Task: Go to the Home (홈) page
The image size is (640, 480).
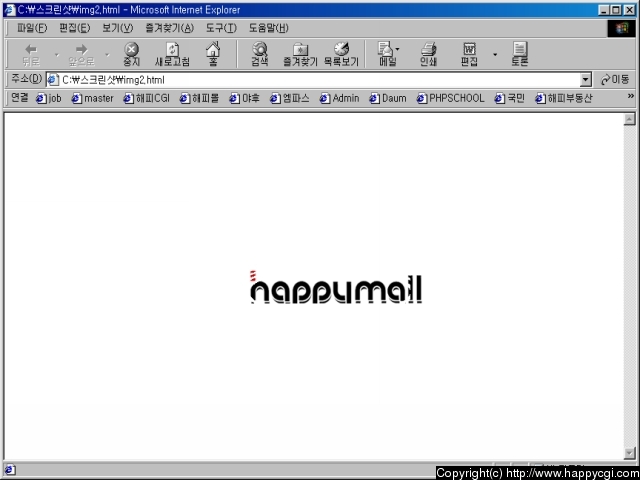Action: (213, 54)
